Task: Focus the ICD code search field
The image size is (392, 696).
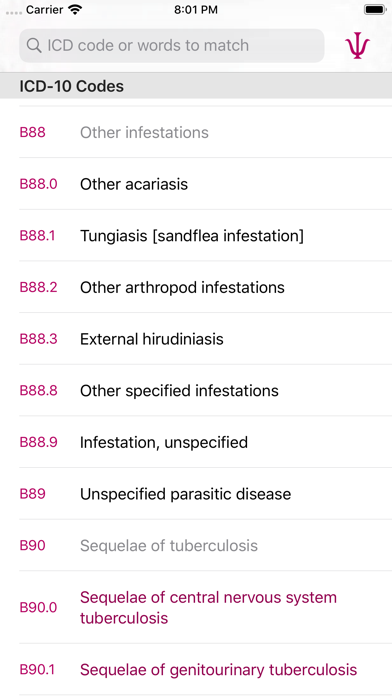Action: [x=172, y=46]
